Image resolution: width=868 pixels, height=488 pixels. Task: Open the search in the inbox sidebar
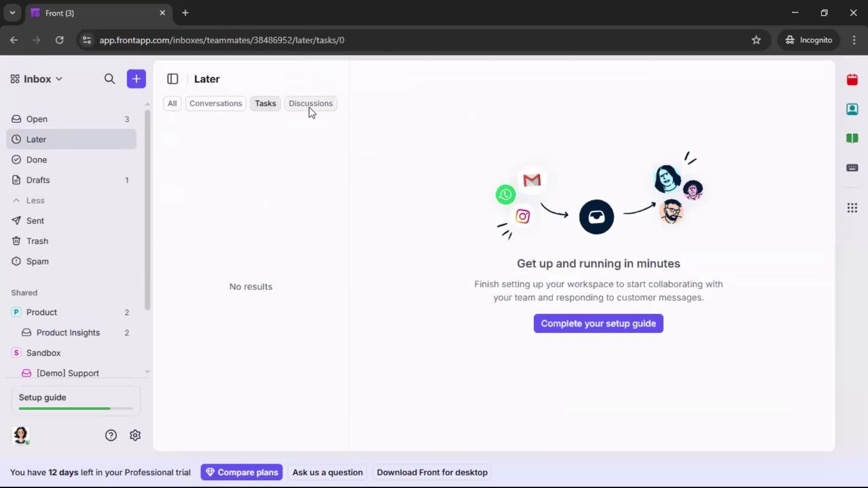point(110,79)
